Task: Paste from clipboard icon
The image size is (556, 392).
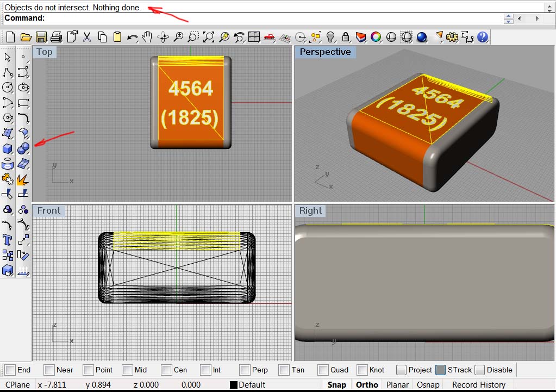Action: 117,37
